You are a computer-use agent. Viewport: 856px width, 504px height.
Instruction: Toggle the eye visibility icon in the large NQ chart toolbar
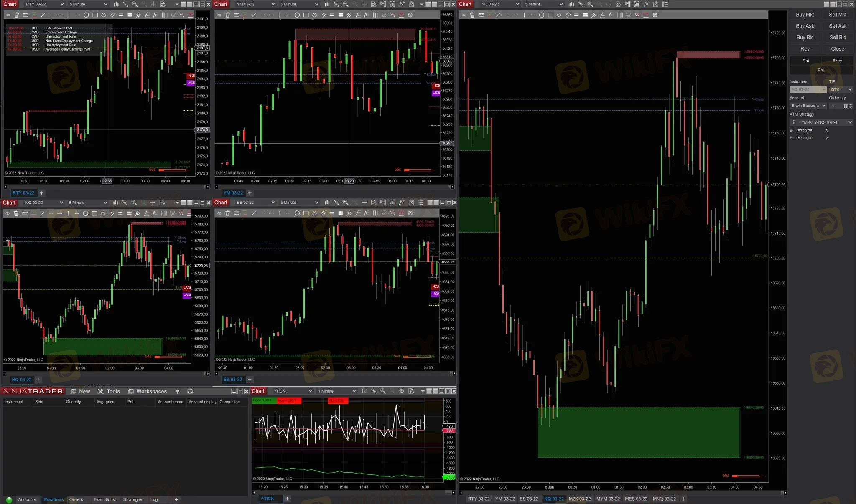(x=464, y=15)
